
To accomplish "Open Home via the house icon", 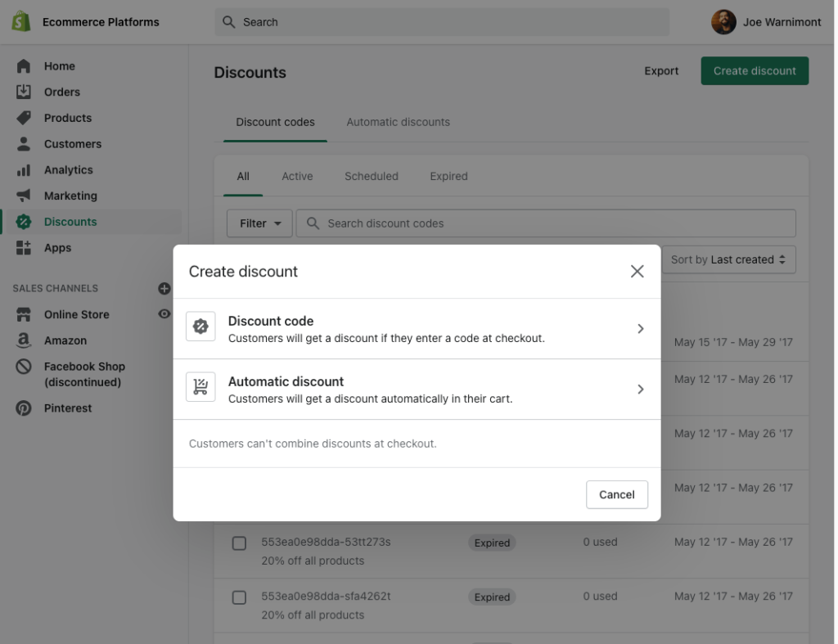I will (24, 66).
